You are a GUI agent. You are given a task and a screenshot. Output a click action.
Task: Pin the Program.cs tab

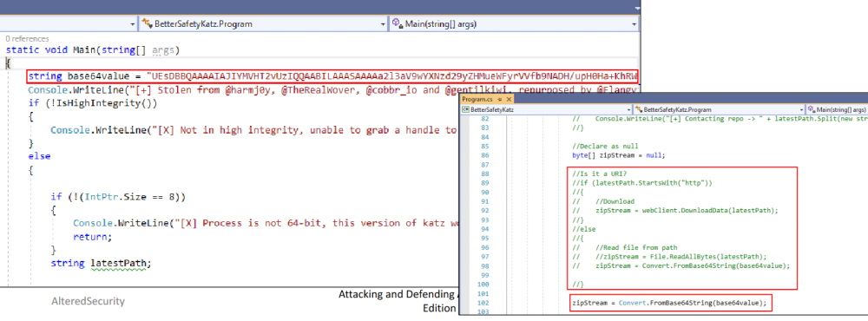click(499, 99)
